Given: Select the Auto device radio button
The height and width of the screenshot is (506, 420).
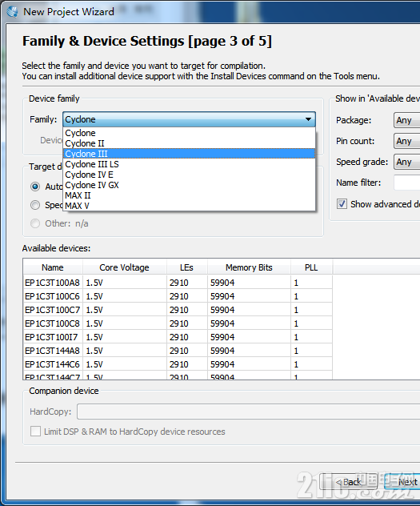Looking at the screenshot, I should tap(35, 187).
